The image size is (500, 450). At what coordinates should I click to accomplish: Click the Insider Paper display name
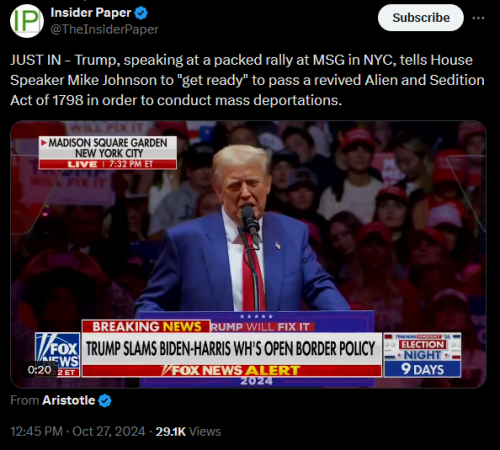coord(91,13)
